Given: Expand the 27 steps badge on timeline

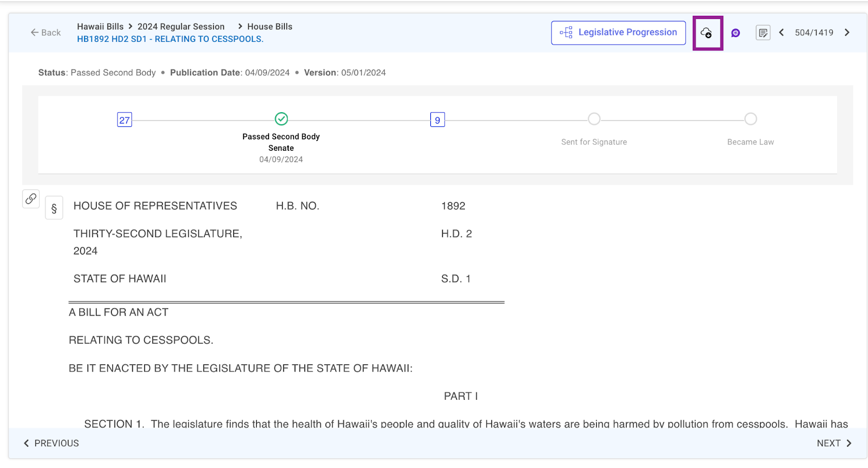Looking at the screenshot, I should (x=125, y=120).
